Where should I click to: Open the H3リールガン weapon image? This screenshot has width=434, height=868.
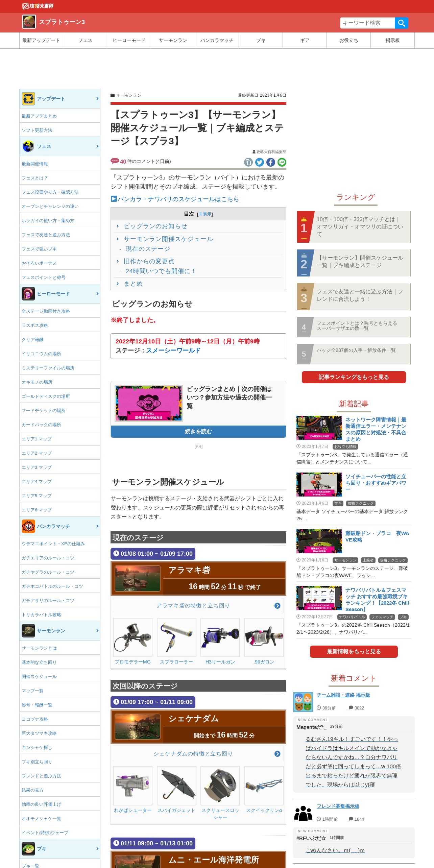pos(220,637)
